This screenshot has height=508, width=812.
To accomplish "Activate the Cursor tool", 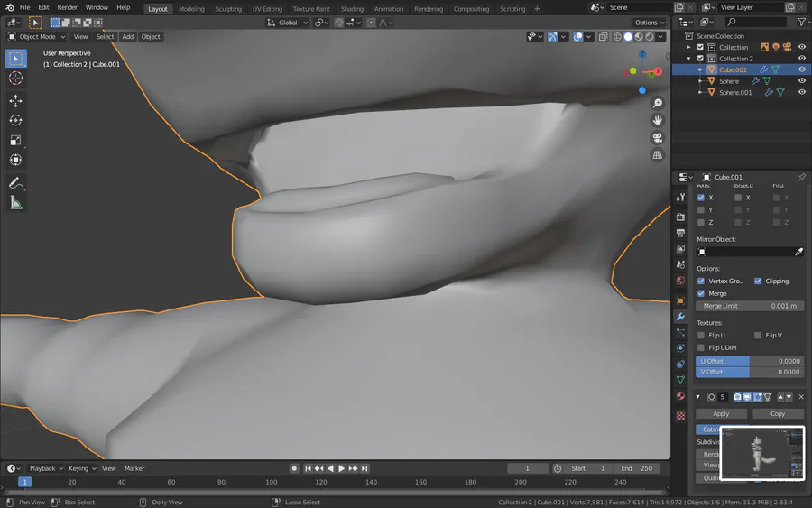I will click(x=15, y=79).
